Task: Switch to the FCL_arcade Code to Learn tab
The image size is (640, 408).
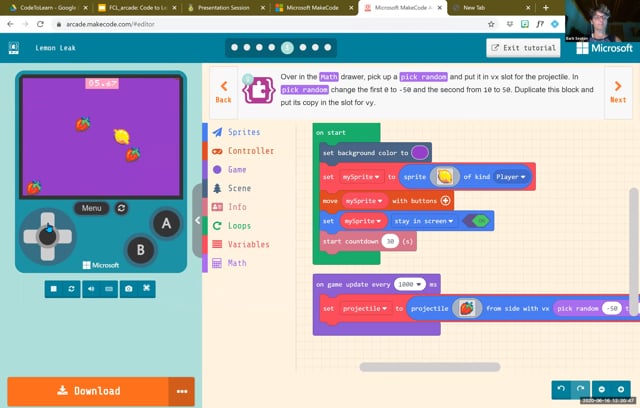Action: pos(136,8)
